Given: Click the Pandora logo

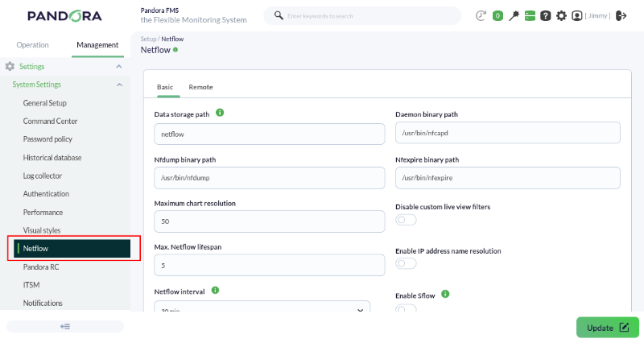Looking at the screenshot, I should pos(64,16).
